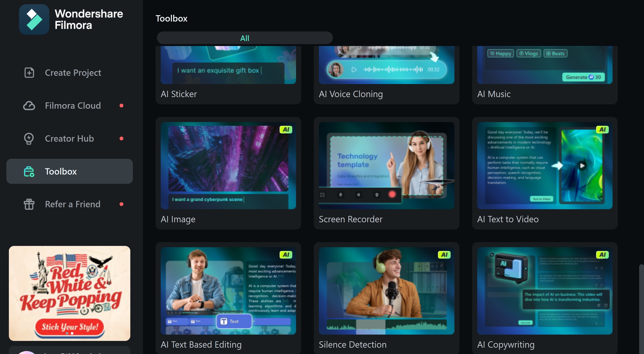The width and height of the screenshot is (644, 354).
Task: Click the red record dot in Screen Recorder preview
Action: coord(392,194)
